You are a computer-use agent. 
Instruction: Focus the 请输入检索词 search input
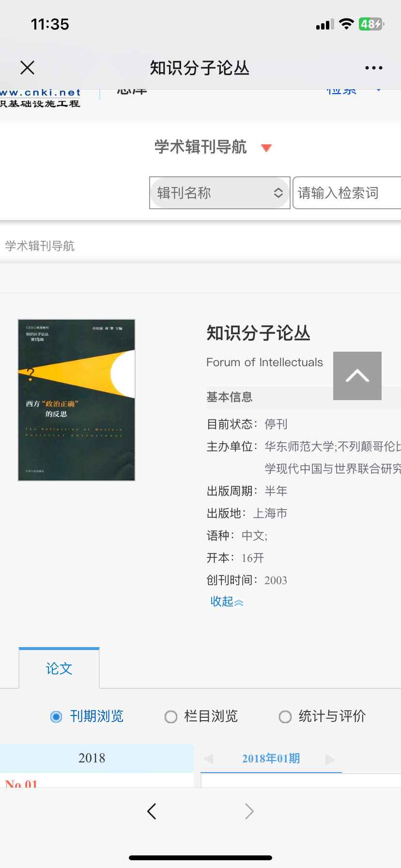tap(347, 193)
